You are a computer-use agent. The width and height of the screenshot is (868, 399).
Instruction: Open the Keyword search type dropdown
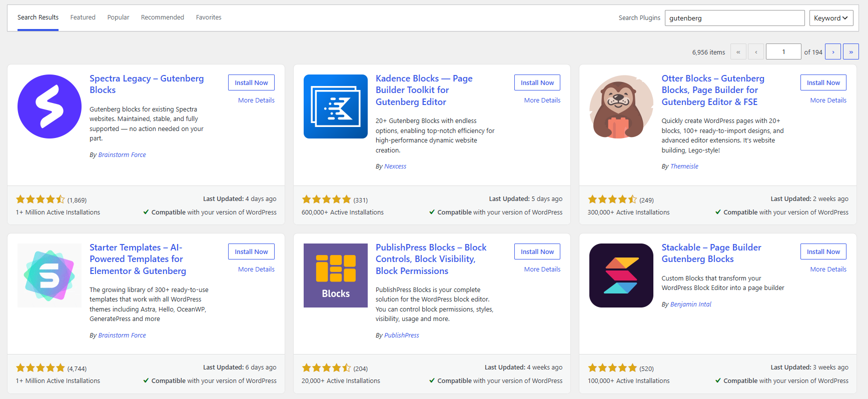[831, 18]
